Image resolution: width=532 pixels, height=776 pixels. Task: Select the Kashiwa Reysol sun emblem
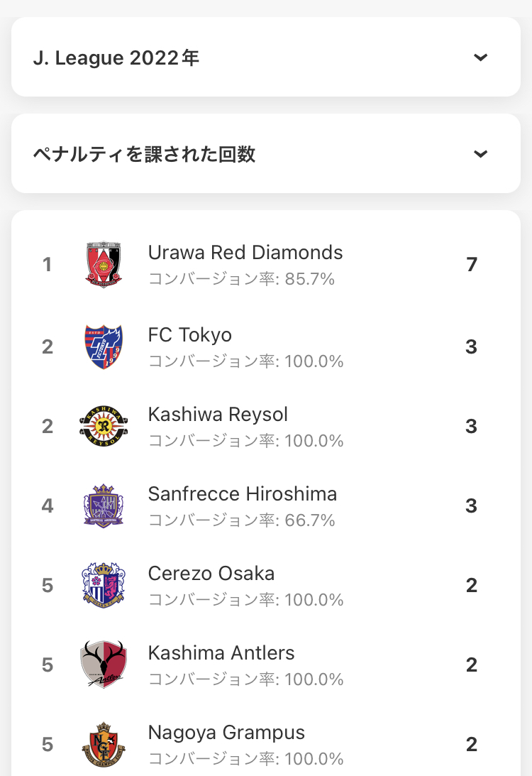(104, 426)
